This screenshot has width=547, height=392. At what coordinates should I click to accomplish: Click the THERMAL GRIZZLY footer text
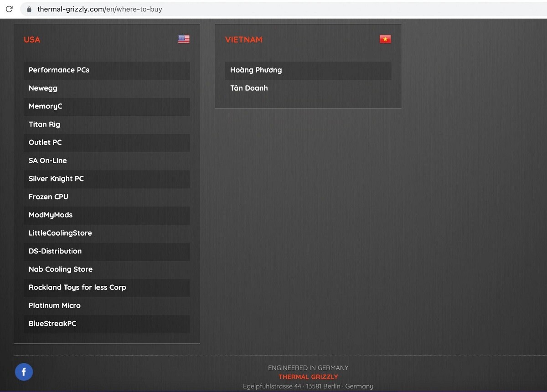(308, 377)
